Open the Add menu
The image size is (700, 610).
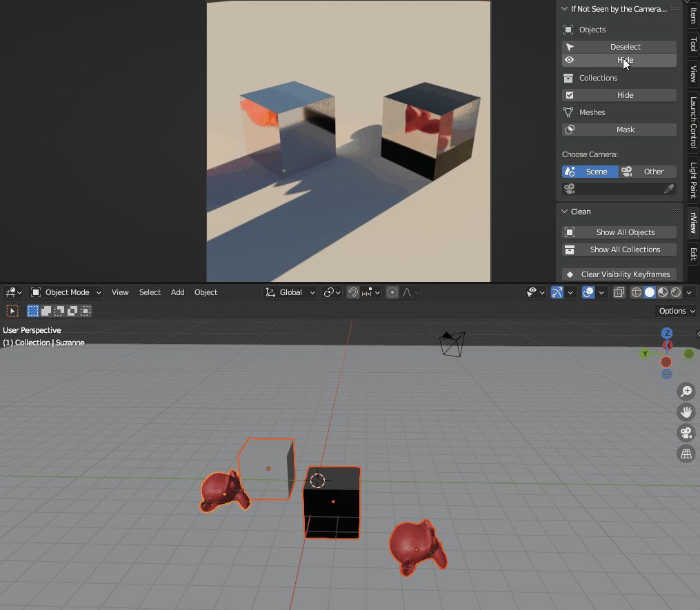click(177, 292)
